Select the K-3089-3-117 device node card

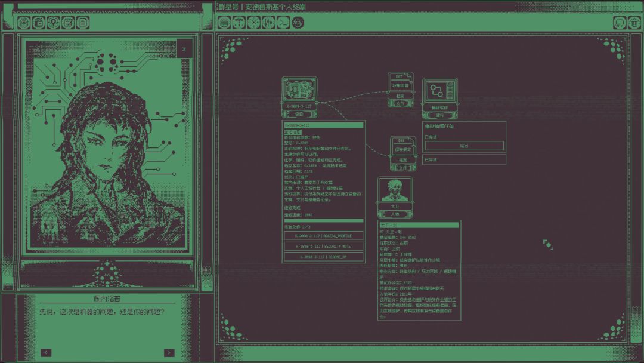click(x=299, y=97)
